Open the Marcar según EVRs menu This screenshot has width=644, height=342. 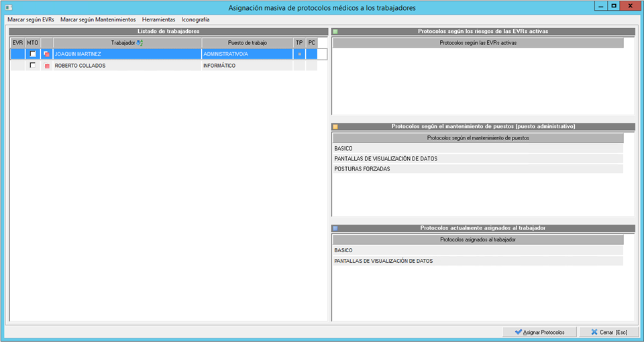click(x=30, y=20)
